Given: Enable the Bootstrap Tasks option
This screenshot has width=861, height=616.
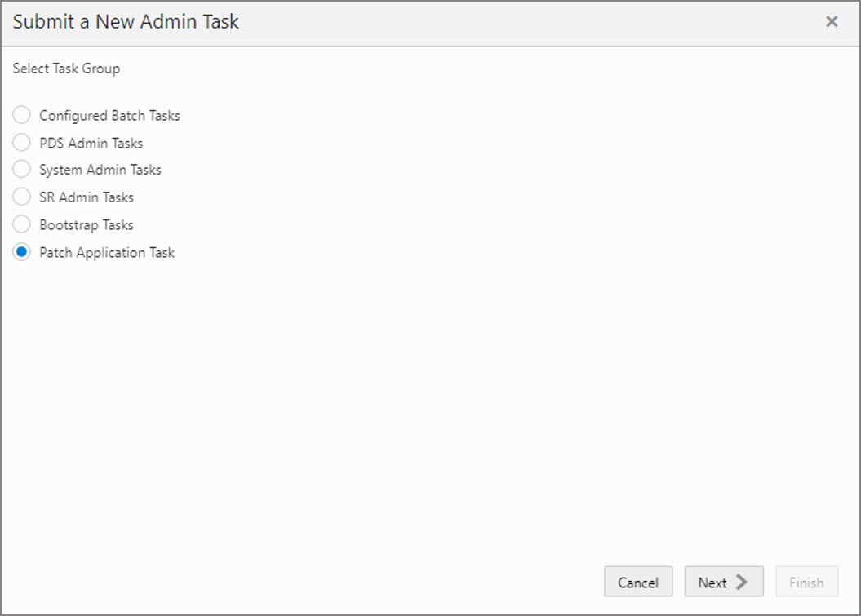Looking at the screenshot, I should 21,224.
